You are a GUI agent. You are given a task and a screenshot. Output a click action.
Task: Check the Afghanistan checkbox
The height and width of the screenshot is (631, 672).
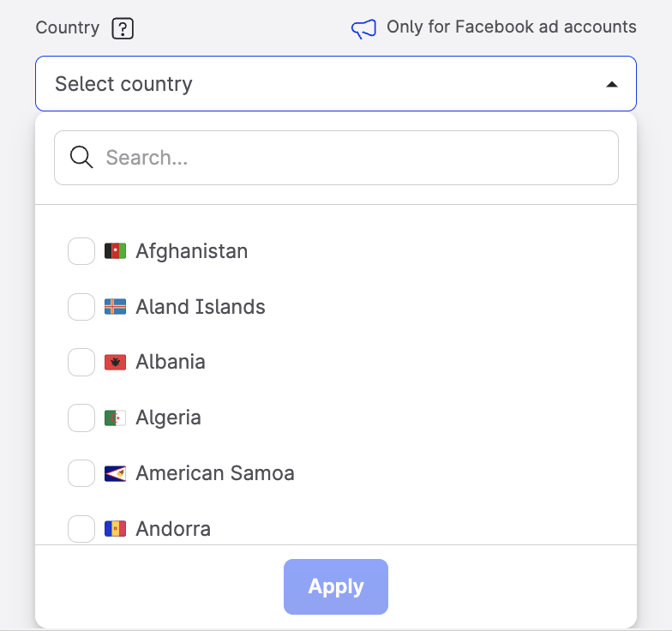click(x=81, y=251)
